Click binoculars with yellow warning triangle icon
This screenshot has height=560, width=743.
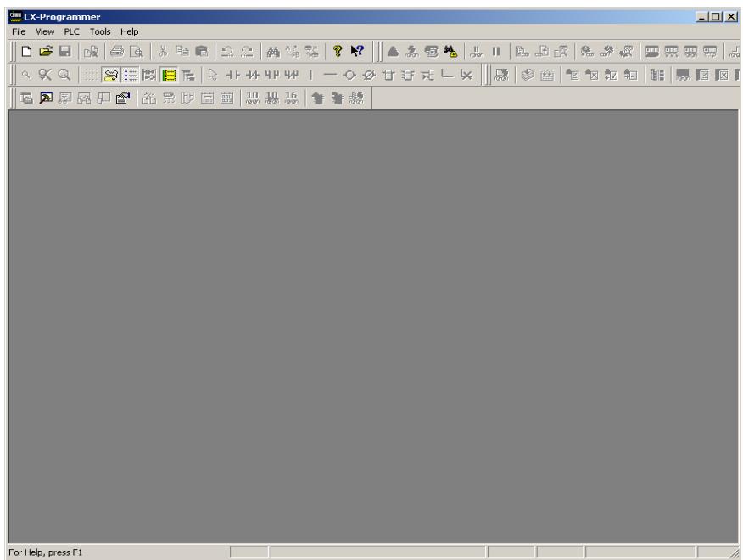coord(450,51)
